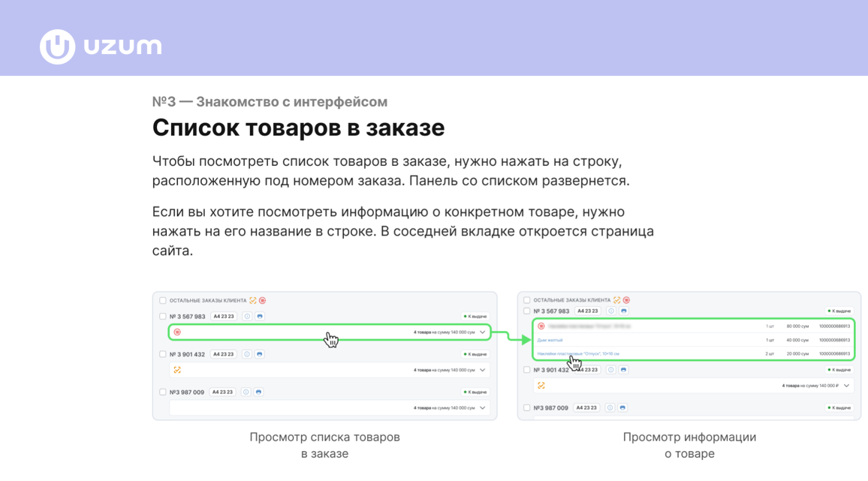Tick 'Остальные заказы клиента' checkbox, left screenshot
Screen dimensions: 868x481
point(163,301)
